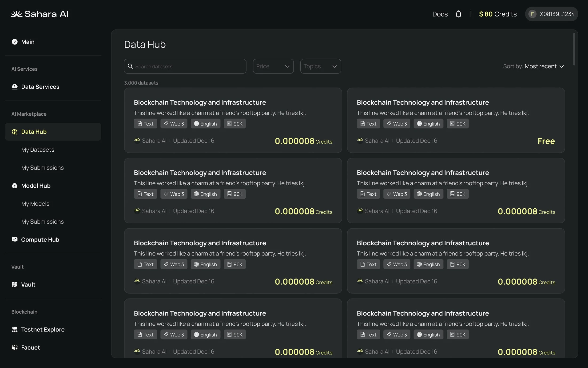Image resolution: width=588 pixels, height=368 pixels.
Task: Open My Models menu item
Action: pos(35,204)
